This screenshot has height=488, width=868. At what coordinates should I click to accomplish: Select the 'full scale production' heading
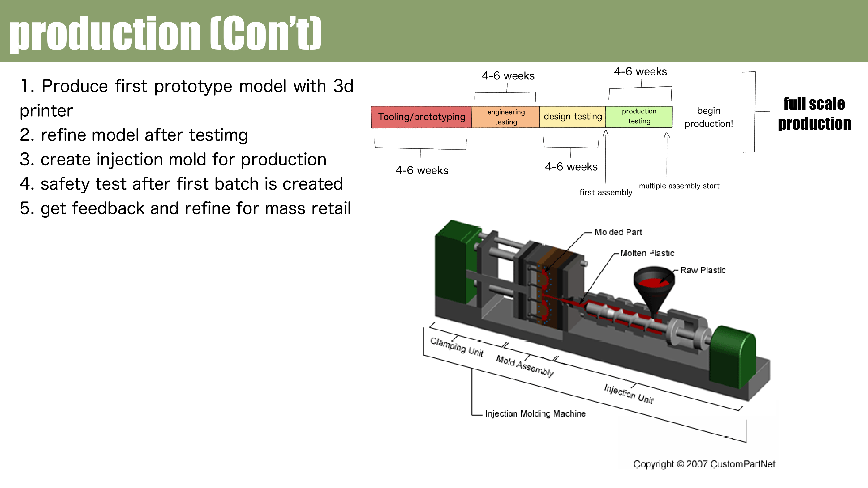(x=814, y=113)
